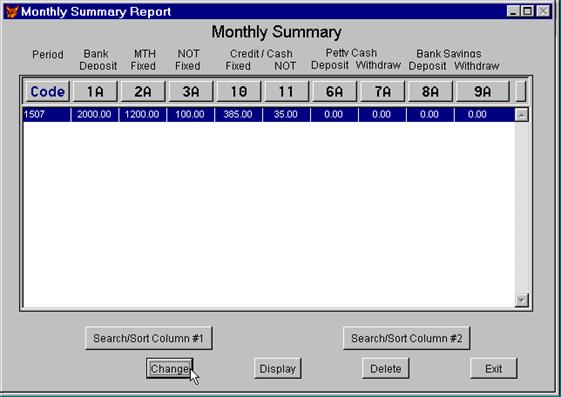
Task: Click the list scroll up arrow
Action: pos(522,115)
